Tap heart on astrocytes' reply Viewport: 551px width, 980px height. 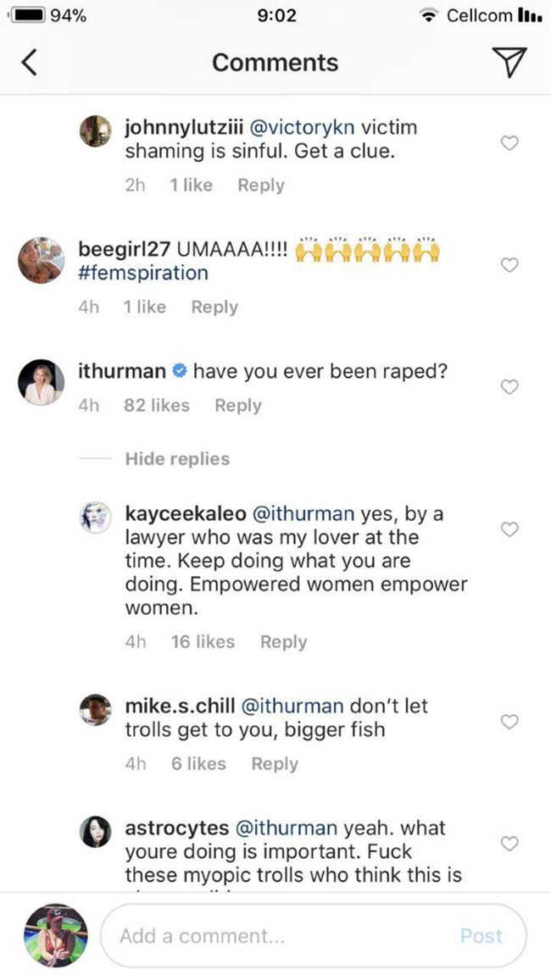[x=509, y=844]
